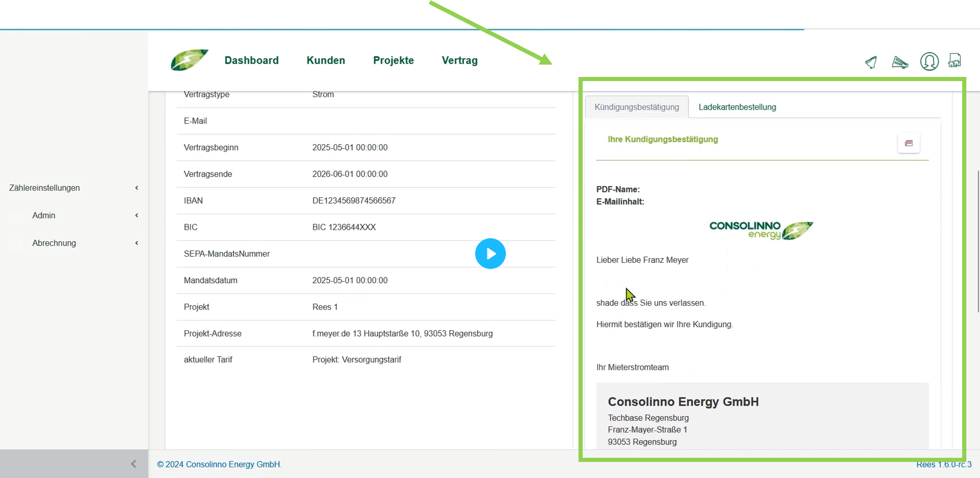The width and height of the screenshot is (980, 478).
Task: Click the Admin sidebar icon
Action: [x=16, y=216]
